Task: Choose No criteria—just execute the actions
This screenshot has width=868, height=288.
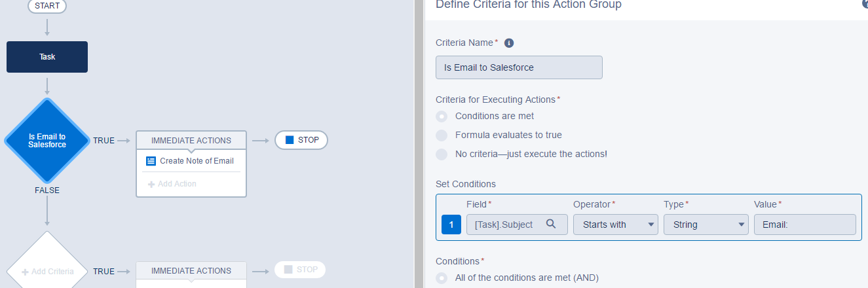Action: coord(442,154)
